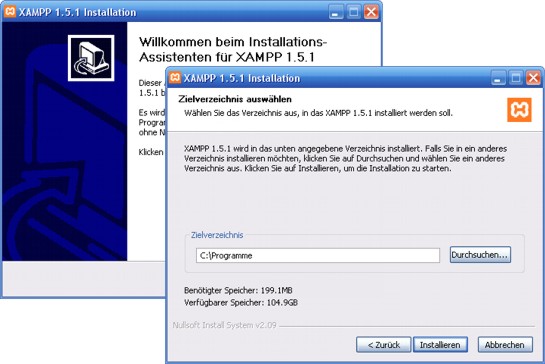
Task: Maximize the background welcome window
Action: tap(353, 12)
